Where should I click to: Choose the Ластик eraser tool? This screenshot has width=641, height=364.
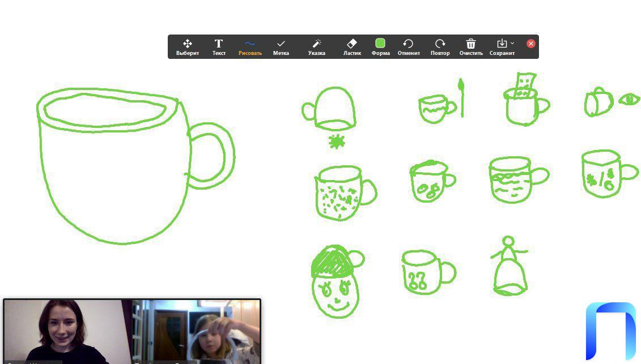pos(352,47)
